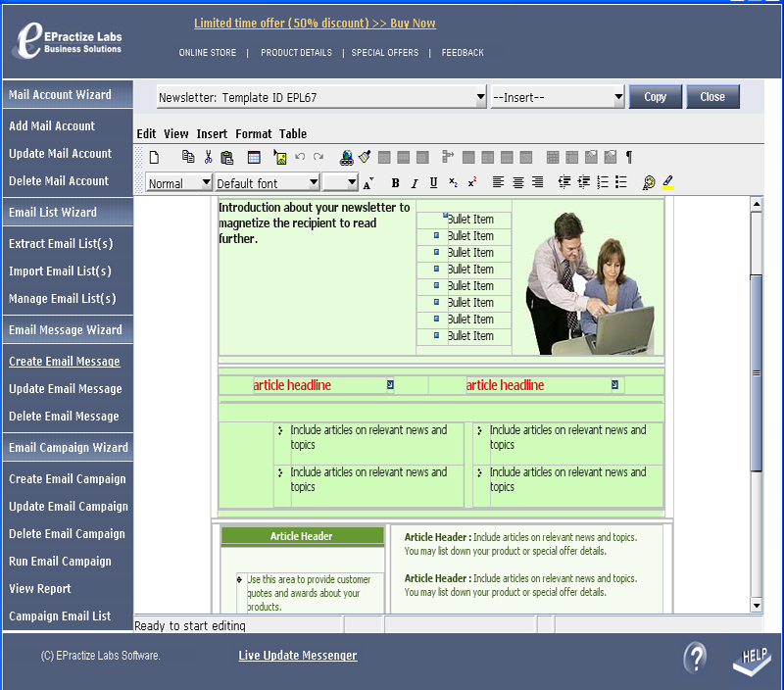Center align text
Screen dimensions: 784x690
click(x=518, y=182)
